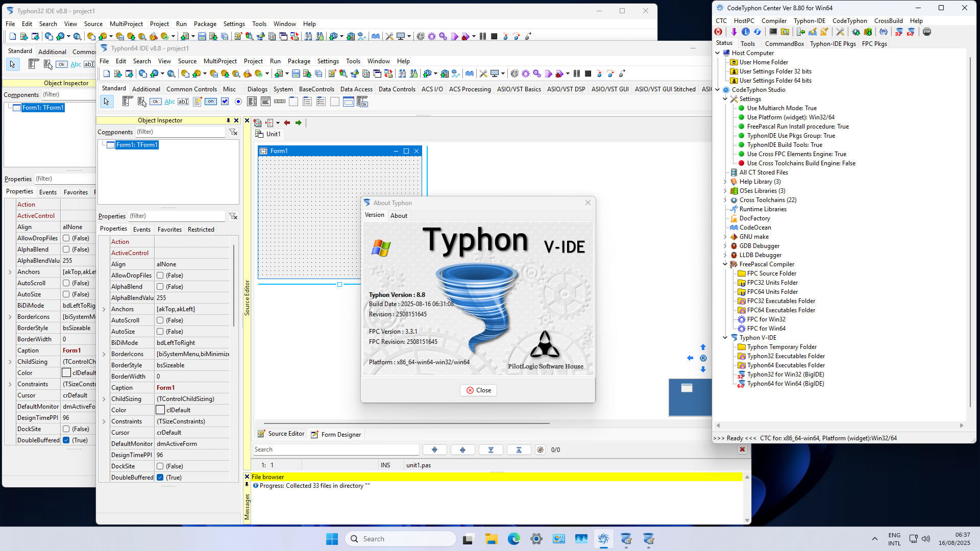Click the wrench and screwdriver tools icon in CodeTyphon Center

point(840,32)
